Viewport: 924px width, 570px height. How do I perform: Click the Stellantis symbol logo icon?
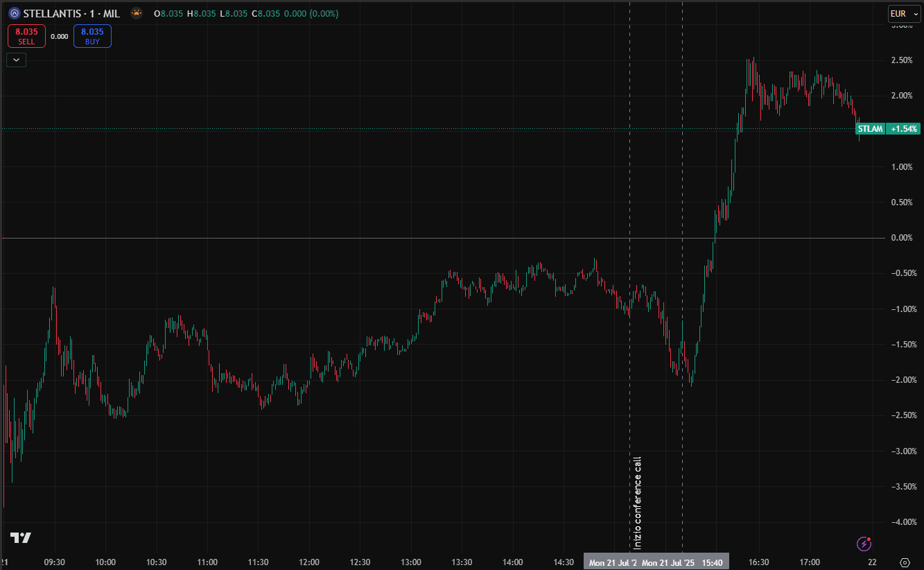coord(14,13)
